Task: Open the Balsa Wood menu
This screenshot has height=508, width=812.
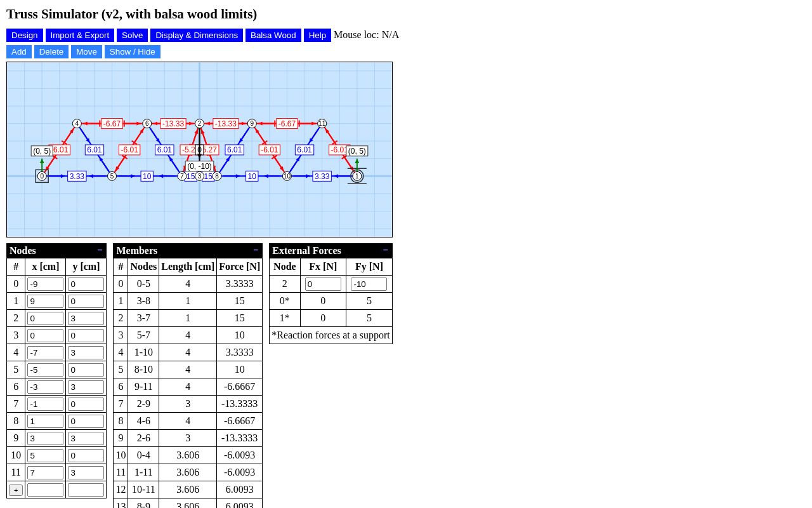Action: click(x=273, y=36)
